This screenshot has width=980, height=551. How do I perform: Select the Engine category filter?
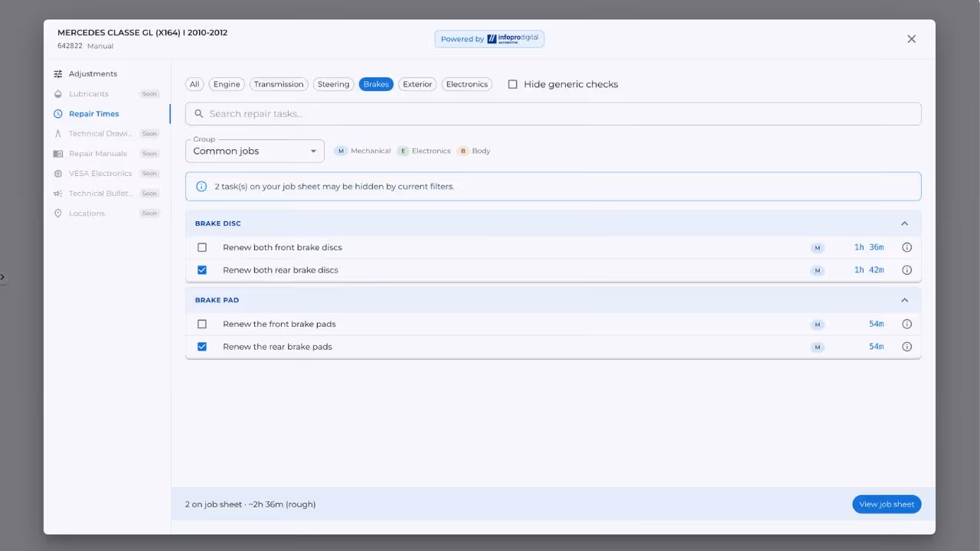pos(227,84)
